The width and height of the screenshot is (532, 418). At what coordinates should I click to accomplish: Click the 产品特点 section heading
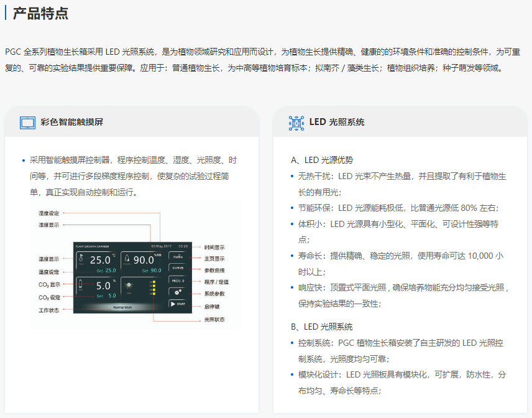40,14
